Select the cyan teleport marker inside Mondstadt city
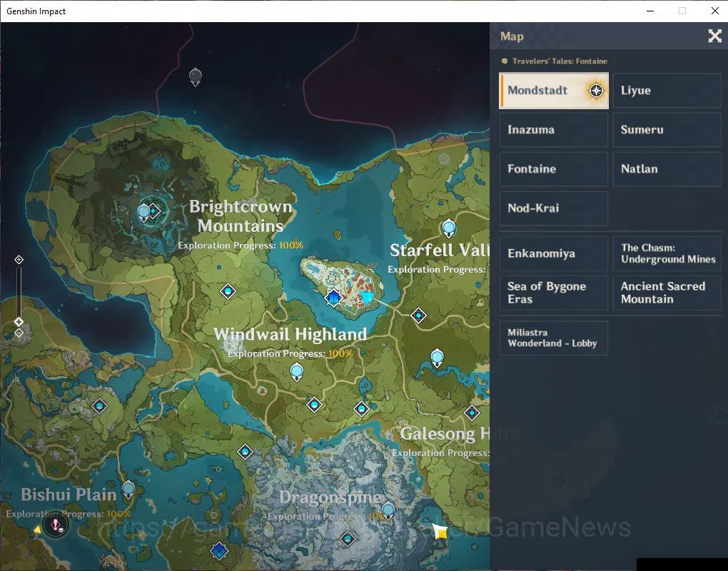728x571 pixels. [x=368, y=298]
